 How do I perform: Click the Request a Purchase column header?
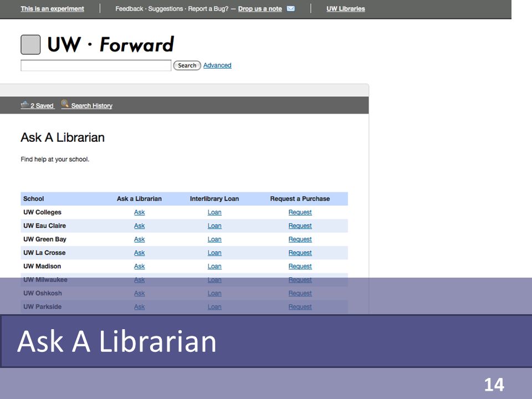click(300, 199)
